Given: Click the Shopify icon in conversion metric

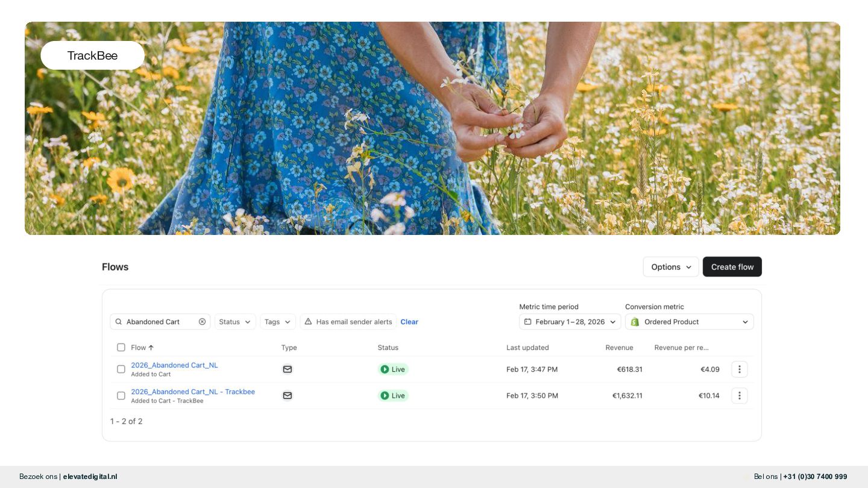Looking at the screenshot, I should click(x=635, y=322).
